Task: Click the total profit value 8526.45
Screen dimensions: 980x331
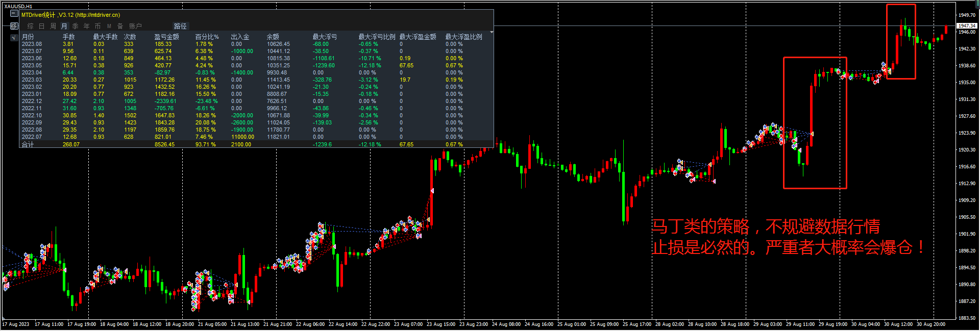Action: (164, 144)
